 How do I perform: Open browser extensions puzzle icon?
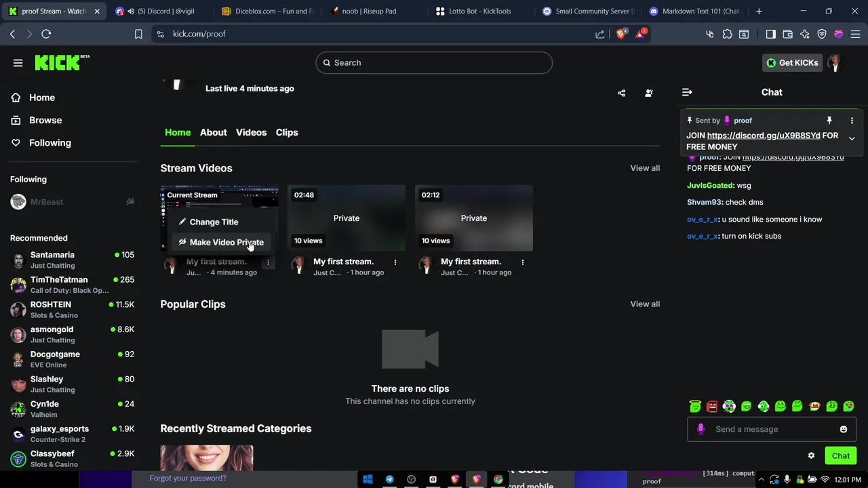pyautogui.click(x=727, y=34)
